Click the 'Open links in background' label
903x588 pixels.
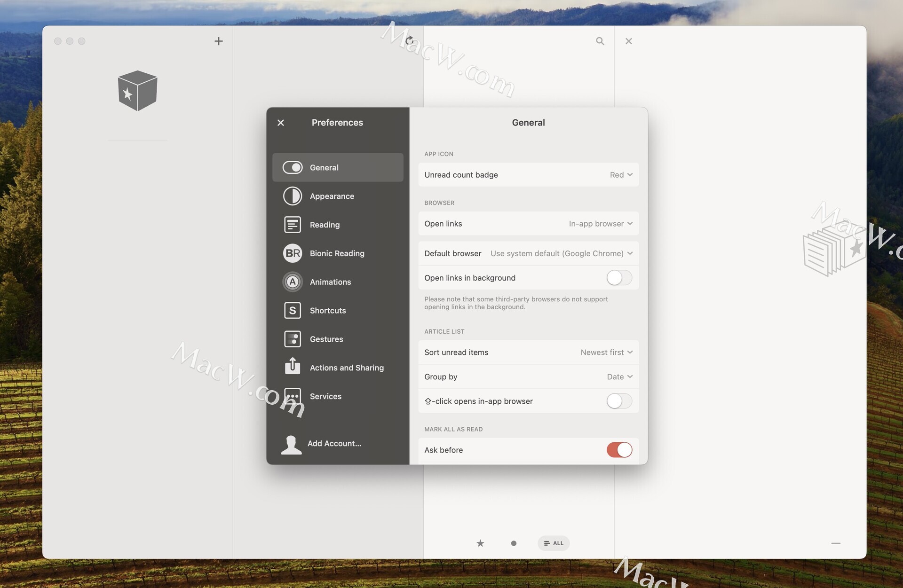coord(470,278)
